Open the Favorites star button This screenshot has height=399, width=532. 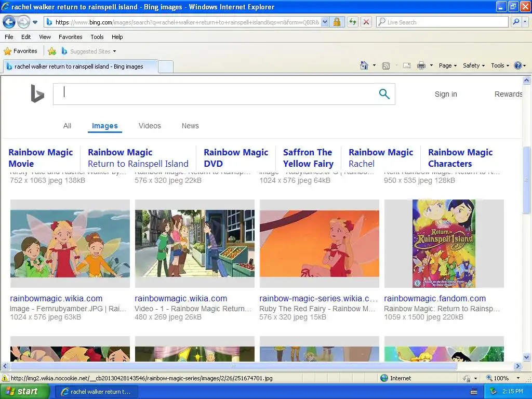click(20, 51)
